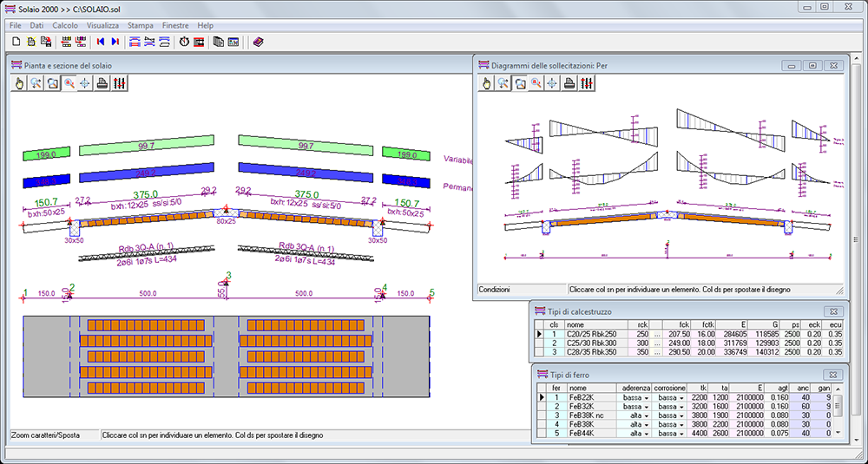Click the table icon with magenta row
The height and width of the screenshot is (464, 868).
(81, 42)
